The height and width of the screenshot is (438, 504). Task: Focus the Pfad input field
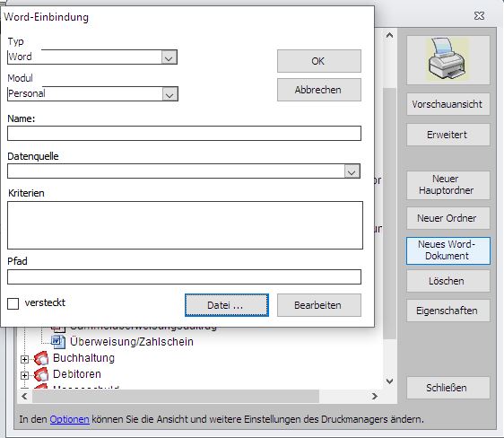pyautogui.click(x=184, y=276)
